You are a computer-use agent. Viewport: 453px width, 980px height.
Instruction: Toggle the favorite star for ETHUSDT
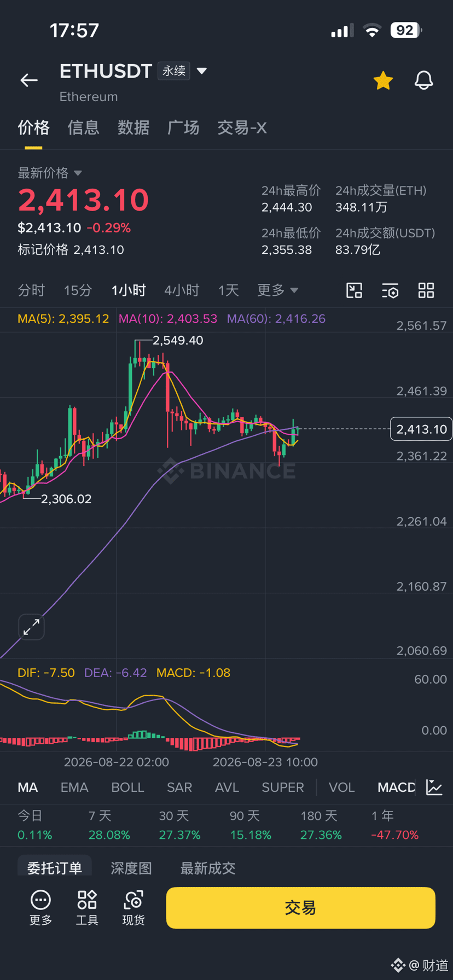coord(383,80)
